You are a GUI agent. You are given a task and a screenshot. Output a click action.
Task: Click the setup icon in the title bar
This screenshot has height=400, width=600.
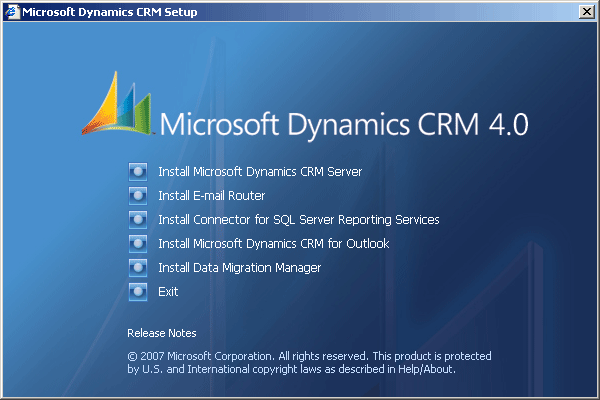click(x=12, y=12)
